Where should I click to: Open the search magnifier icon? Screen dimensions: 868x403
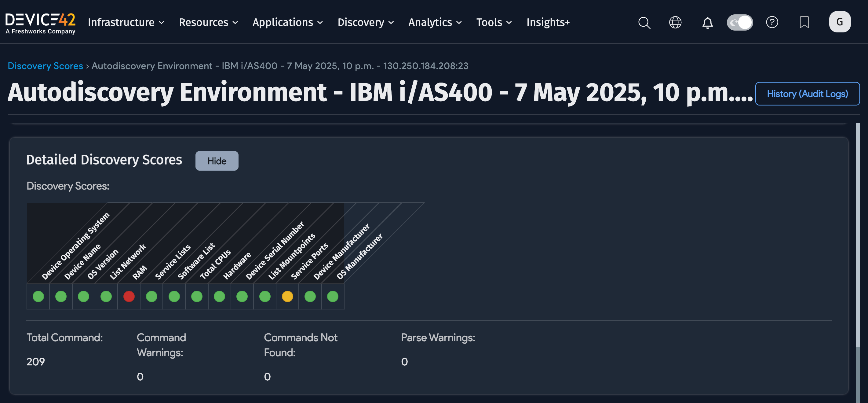644,23
